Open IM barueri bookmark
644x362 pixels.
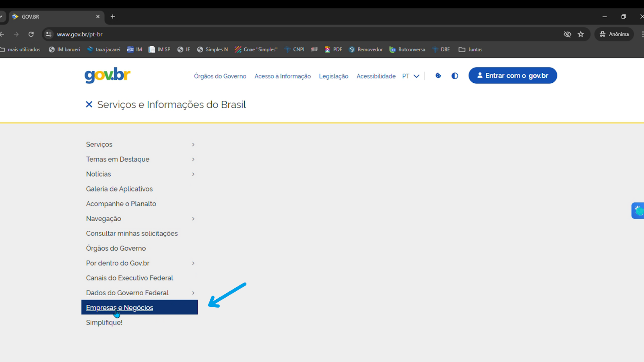pyautogui.click(x=64, y=49)
